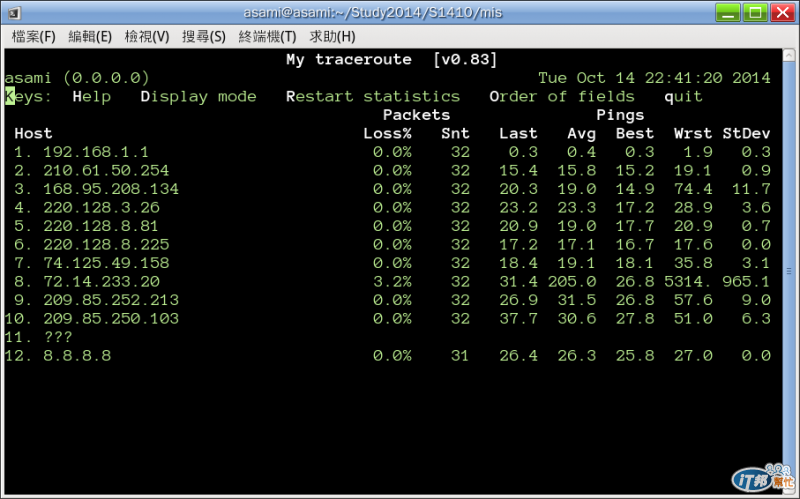This screenshot has width=800, height=499.
Task: Select hop 10 host 209.85.250.103
Action: 111,319
